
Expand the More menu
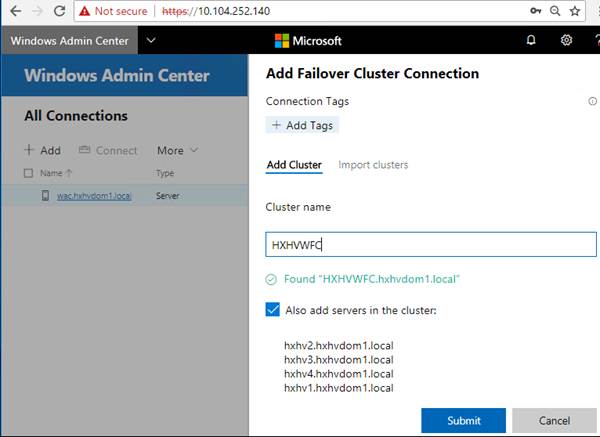[178, 151]
